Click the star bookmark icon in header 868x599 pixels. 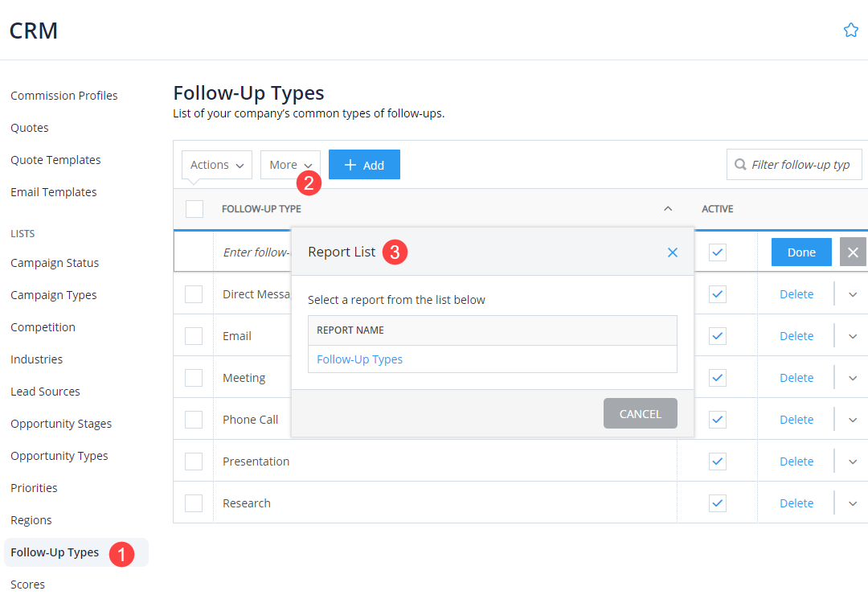[851, 29]
